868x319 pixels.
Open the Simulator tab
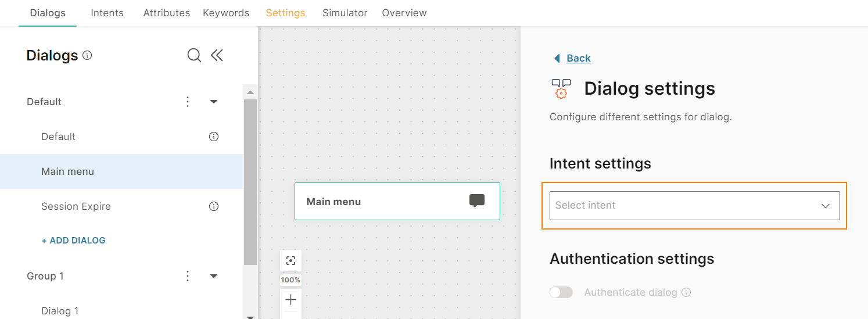[x=345, y=13]
